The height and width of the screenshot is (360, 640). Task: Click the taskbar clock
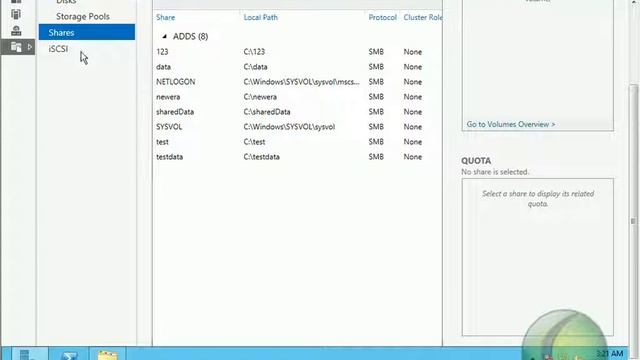click(610, 353)
